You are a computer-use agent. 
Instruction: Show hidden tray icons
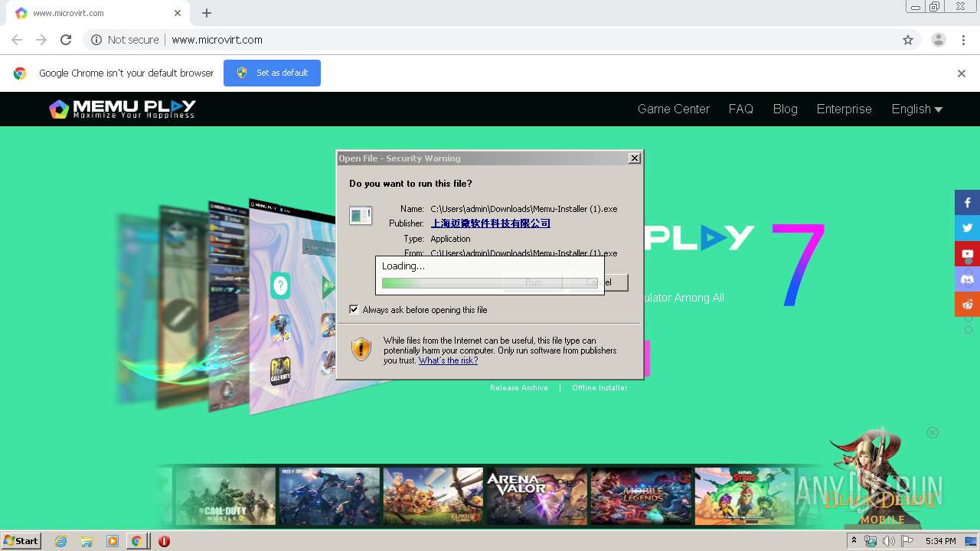(x=854, y=541)
